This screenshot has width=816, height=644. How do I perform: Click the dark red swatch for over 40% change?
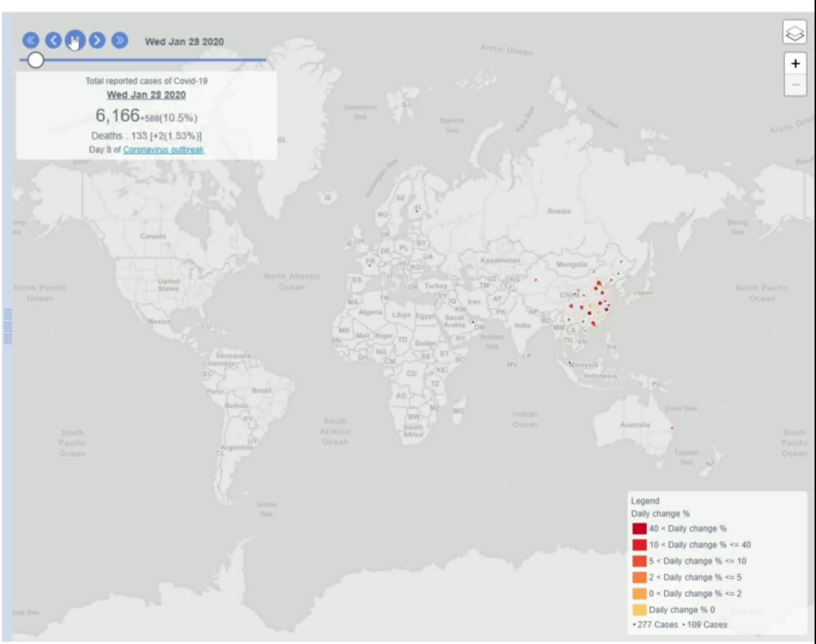click(639, 529)
